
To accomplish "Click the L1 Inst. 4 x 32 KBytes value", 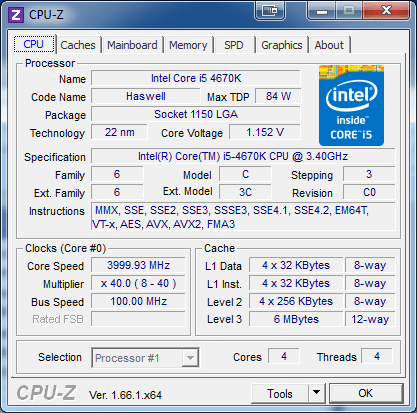I will [x=296, y=284].
